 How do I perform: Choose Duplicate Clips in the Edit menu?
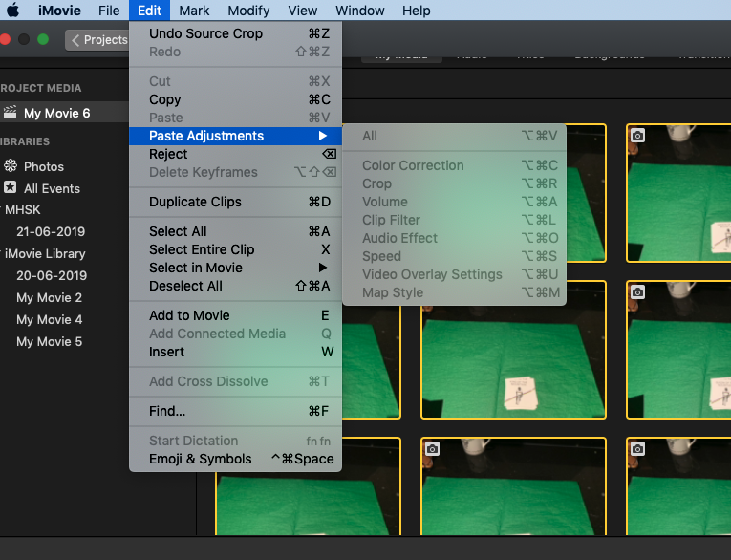(x=195, y=202)
